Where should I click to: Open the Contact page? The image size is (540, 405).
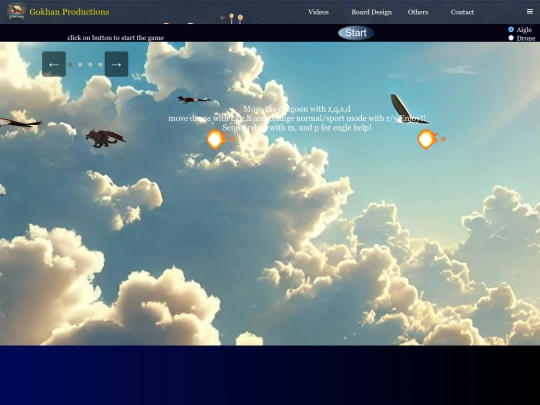pyautogui.click(x=462, y=12)
